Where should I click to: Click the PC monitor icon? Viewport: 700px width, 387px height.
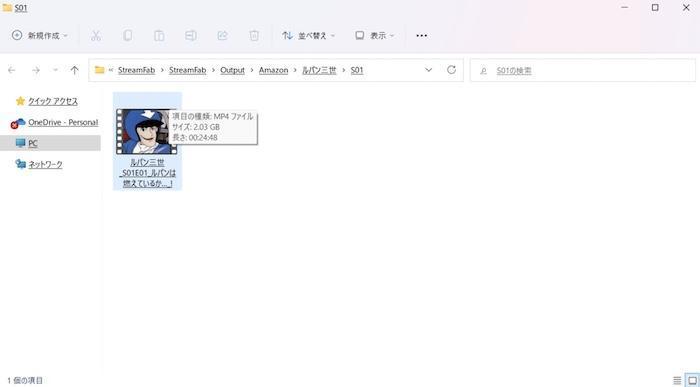point(20,143)
